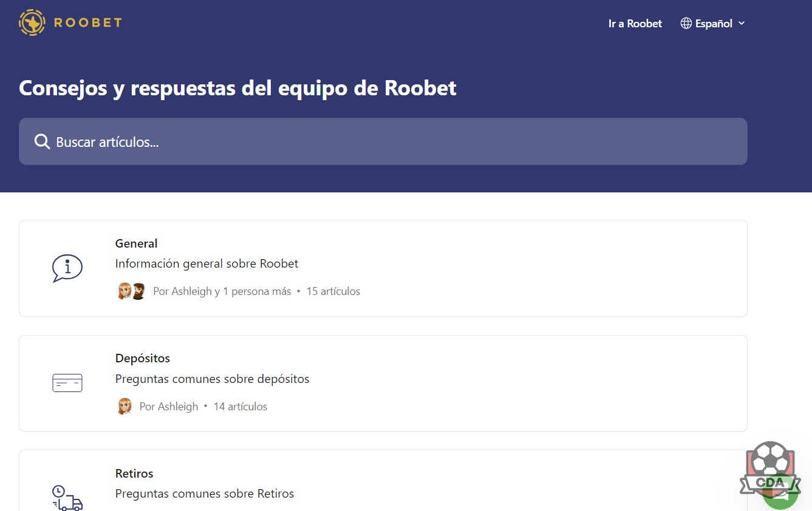Screen dimensions: 812x511
Task: Click Ashleigh's avatar in General card
Action: point(125,291)
